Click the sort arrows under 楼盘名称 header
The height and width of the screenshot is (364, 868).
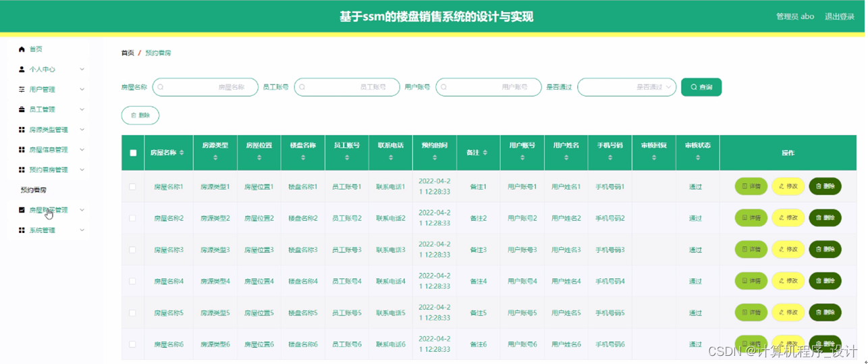coord(303,157)
